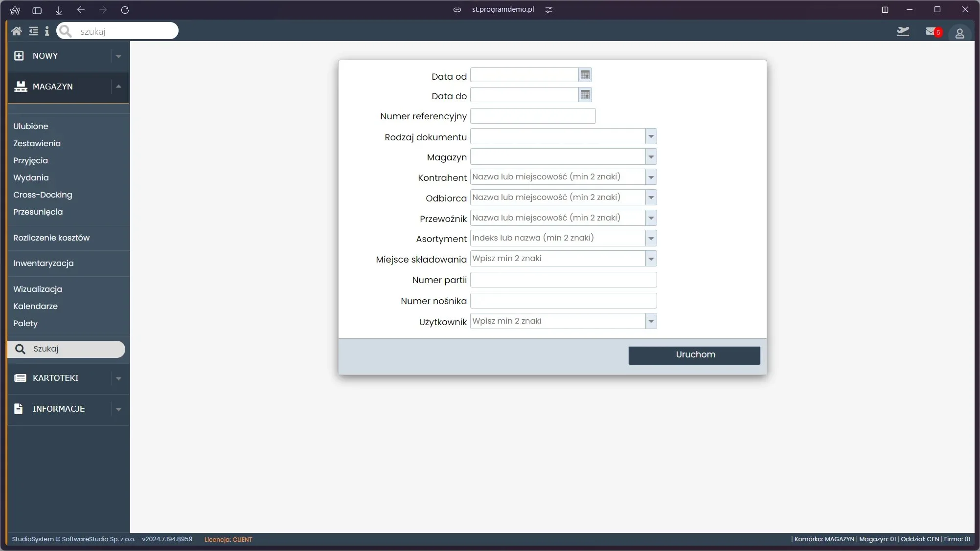Click the link icon before the URL
Image resolution: width=980 pixels, height=551 pixels.
[457, 10]
